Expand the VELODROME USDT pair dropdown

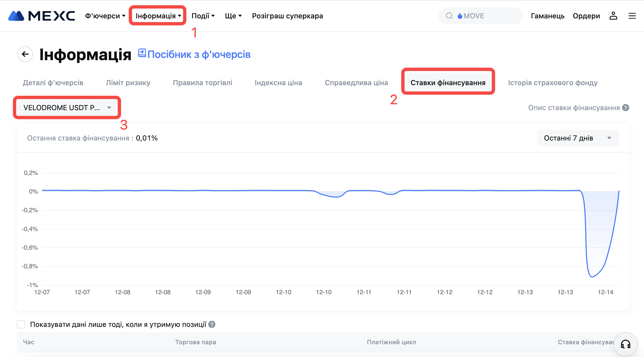[x=67, y=108]
